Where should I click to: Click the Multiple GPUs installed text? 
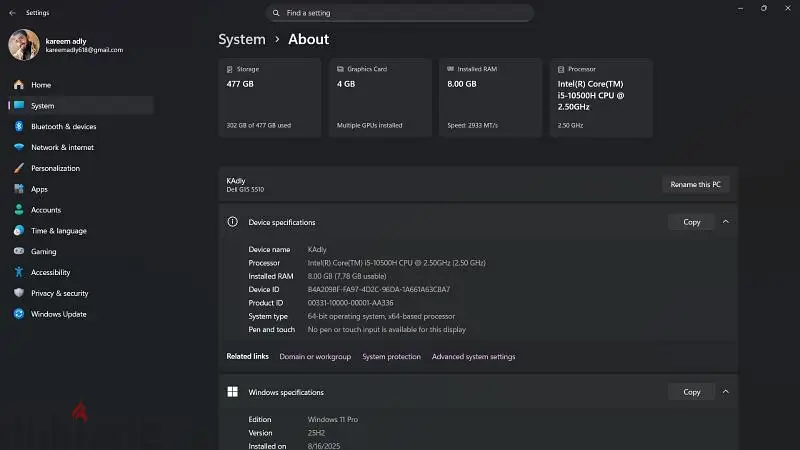click(x=369, y=125)
